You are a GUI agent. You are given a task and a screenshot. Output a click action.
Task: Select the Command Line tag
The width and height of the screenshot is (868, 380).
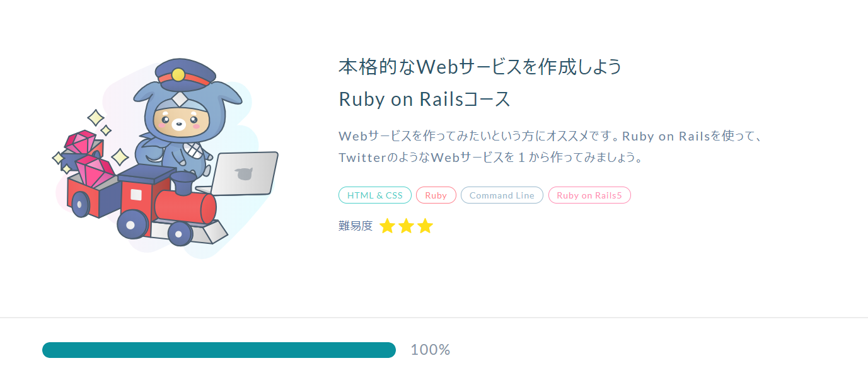(x=502, y=195)
